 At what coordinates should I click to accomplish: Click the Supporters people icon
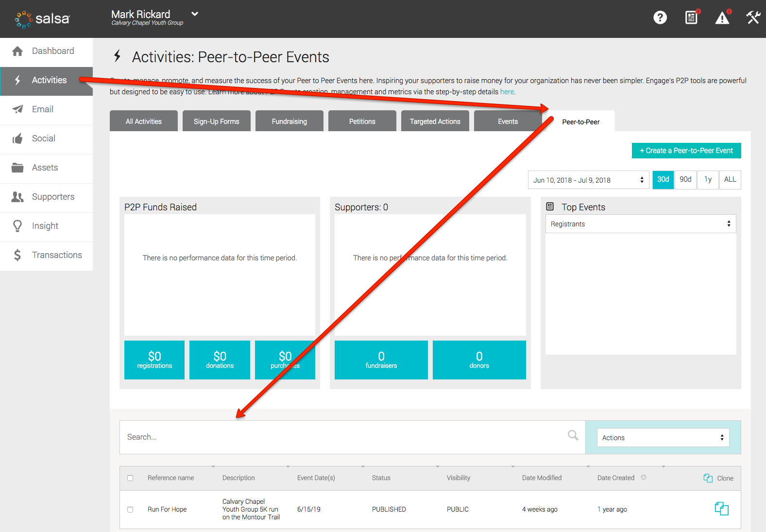point(17,197)
